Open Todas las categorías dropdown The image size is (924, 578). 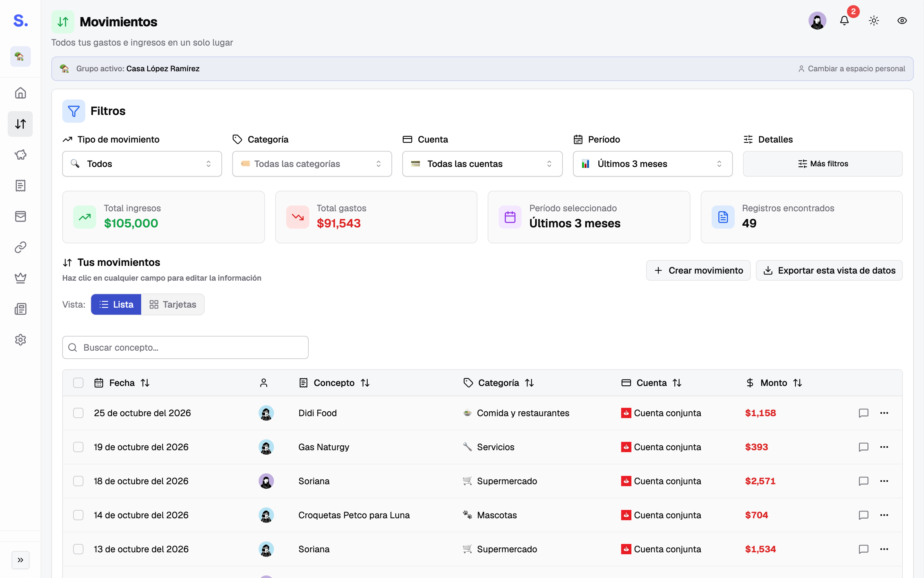coord(312,164)
